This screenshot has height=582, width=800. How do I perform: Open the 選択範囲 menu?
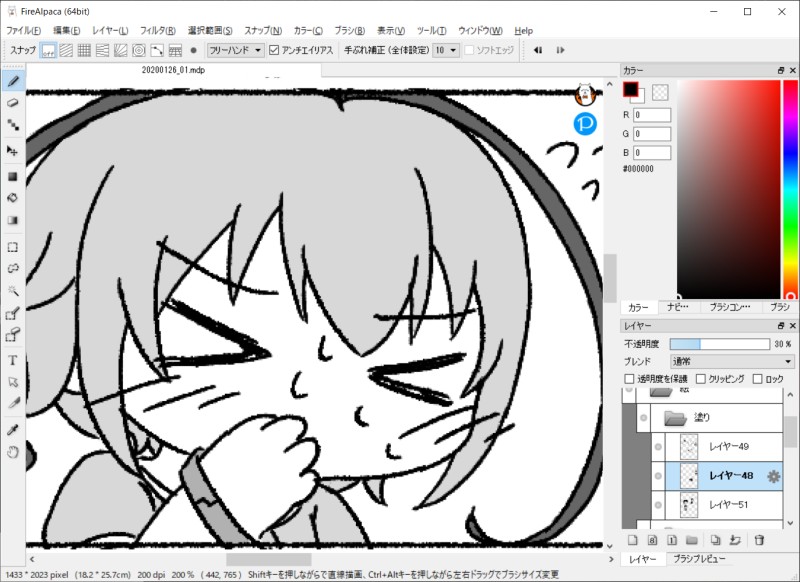click(210, 31)
